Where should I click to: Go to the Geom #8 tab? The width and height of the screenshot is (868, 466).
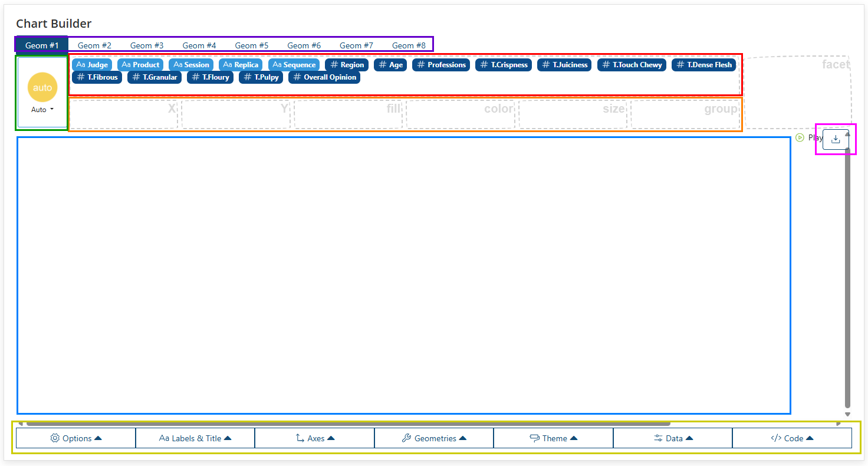[409, 45]
